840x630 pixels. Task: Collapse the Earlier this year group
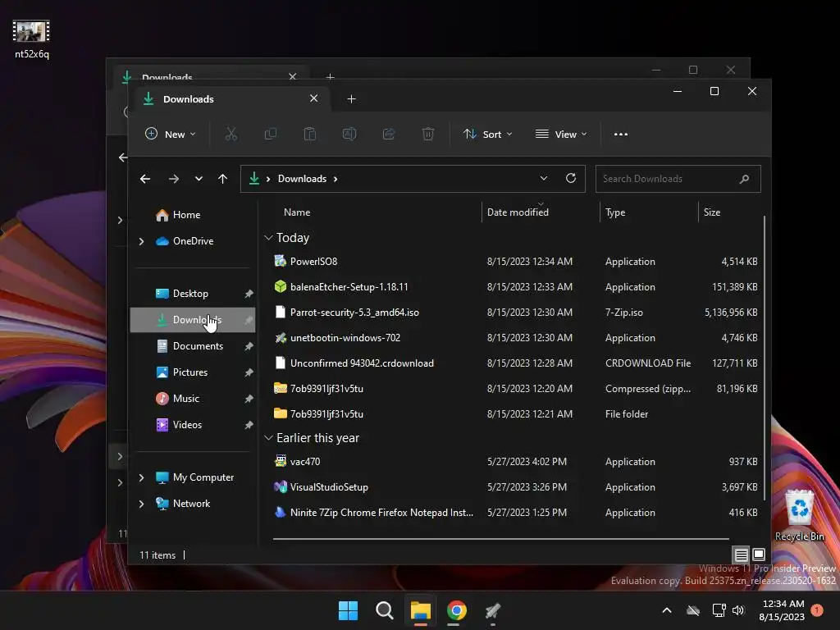268,438
